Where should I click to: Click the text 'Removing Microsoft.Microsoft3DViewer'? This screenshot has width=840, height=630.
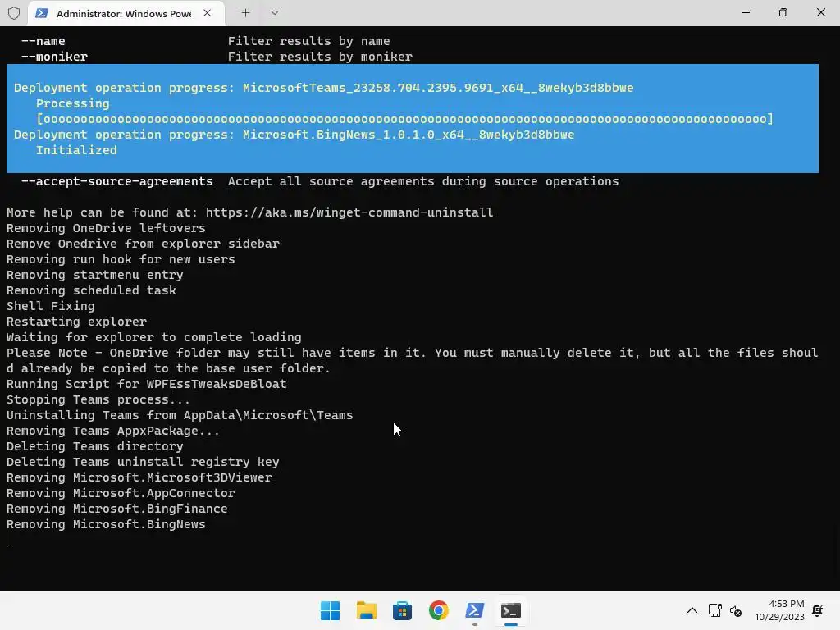139,478
